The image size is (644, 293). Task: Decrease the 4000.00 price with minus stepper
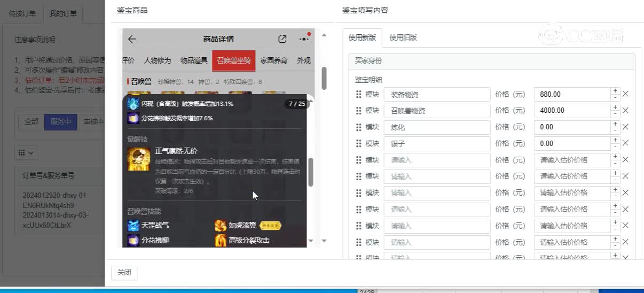coord(615,114)
